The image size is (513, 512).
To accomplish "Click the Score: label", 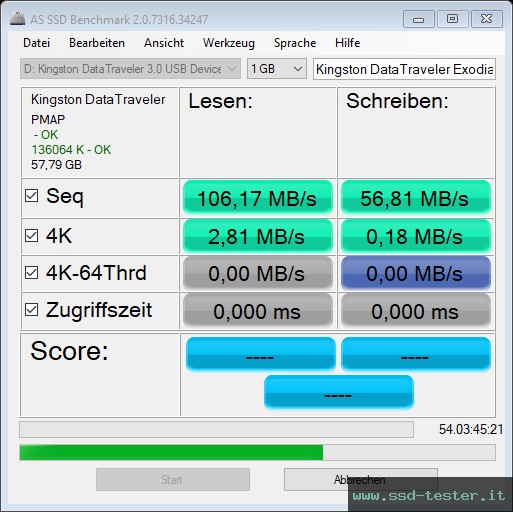I will point(69,351).
